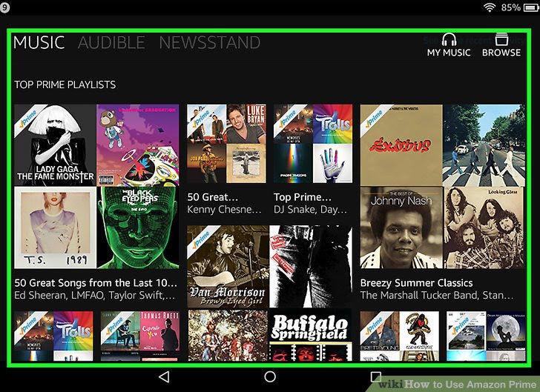Open the 50 Great… Kenny Chesney playlist title
This screenshot has width=540, height=392.
212,197
